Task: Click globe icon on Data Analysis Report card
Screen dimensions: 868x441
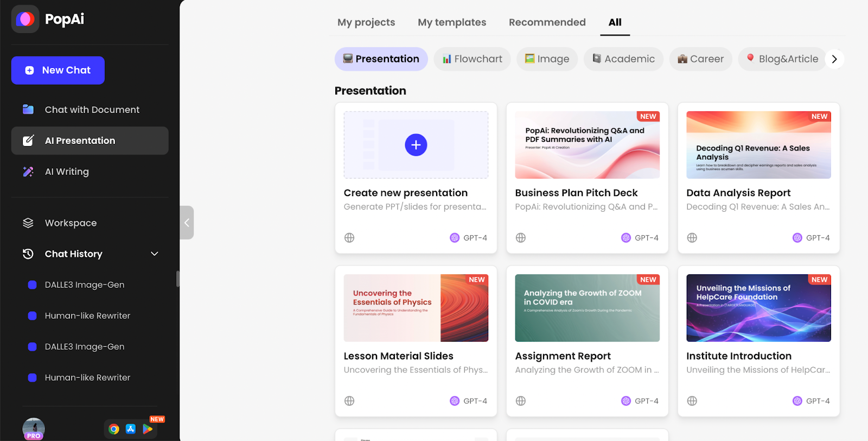Action: coord(692,238)
